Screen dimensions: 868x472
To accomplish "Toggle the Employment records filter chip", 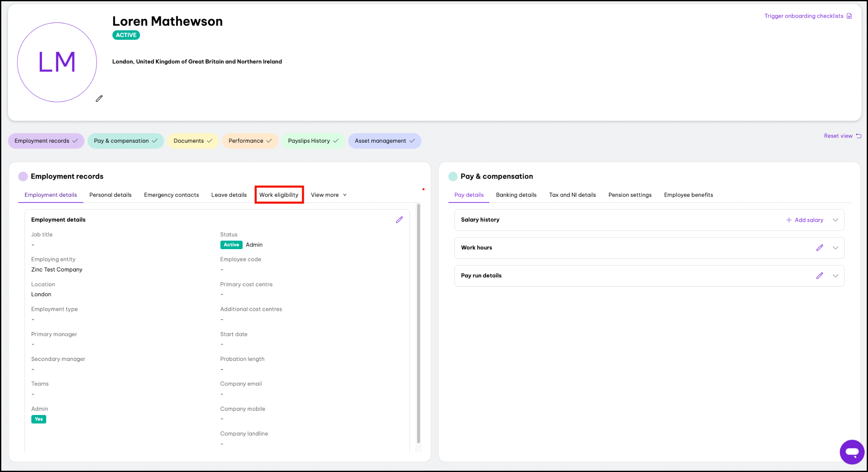I will tap(46, 141).
